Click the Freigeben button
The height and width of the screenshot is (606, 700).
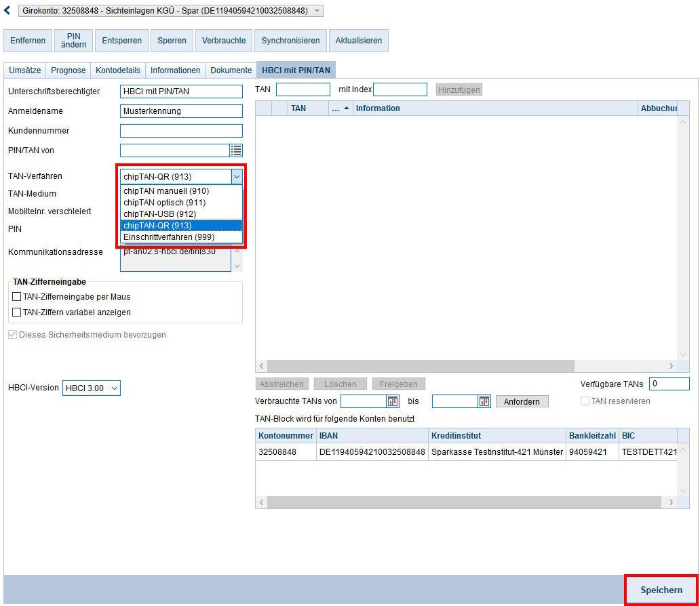[x=399, y=384]
